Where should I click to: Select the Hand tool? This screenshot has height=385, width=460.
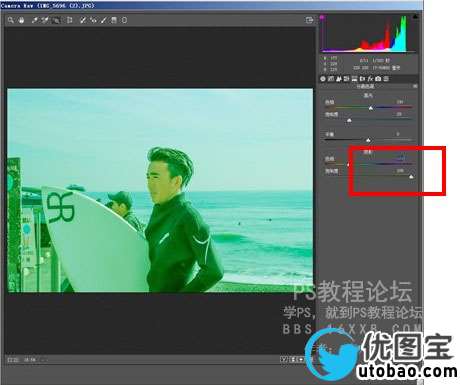(21, 20)
